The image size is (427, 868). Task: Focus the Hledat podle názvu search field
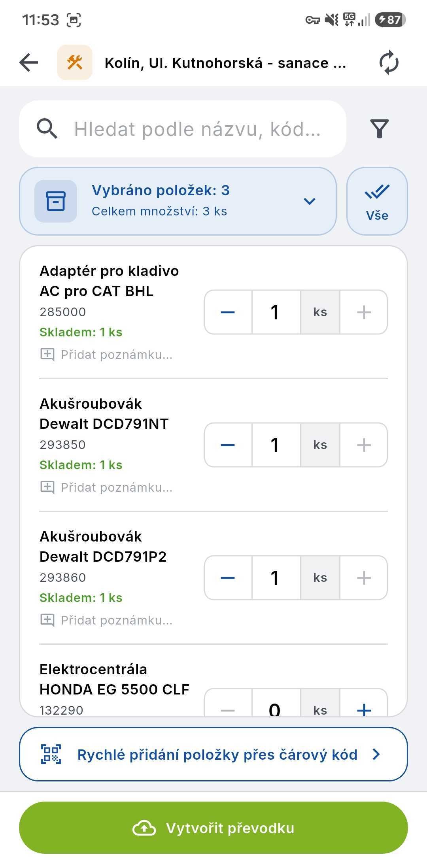[183, 129]
